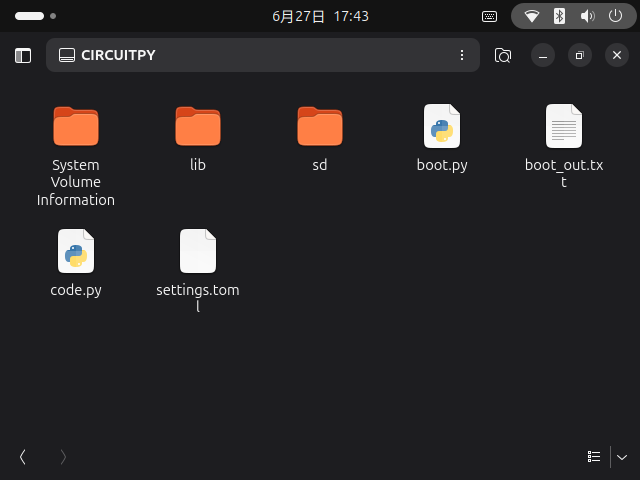Click the drive icon beside CIRCUITPY

(x=67, y=55)
